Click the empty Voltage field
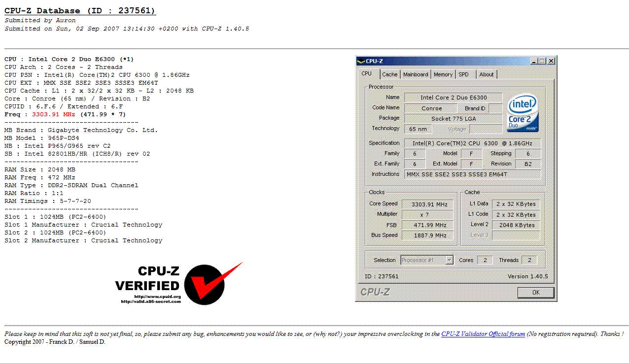629x364 pixels. point(486,129)
